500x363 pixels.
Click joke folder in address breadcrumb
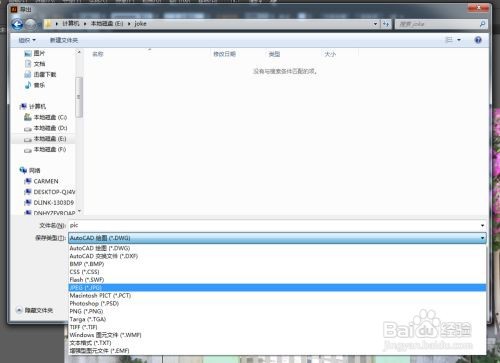click(140, 24)
